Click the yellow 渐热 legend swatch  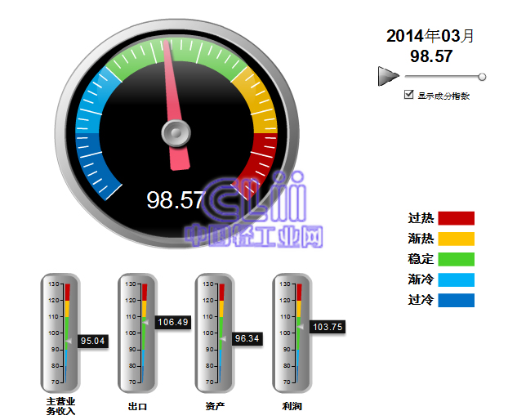[x=456, y=239]
